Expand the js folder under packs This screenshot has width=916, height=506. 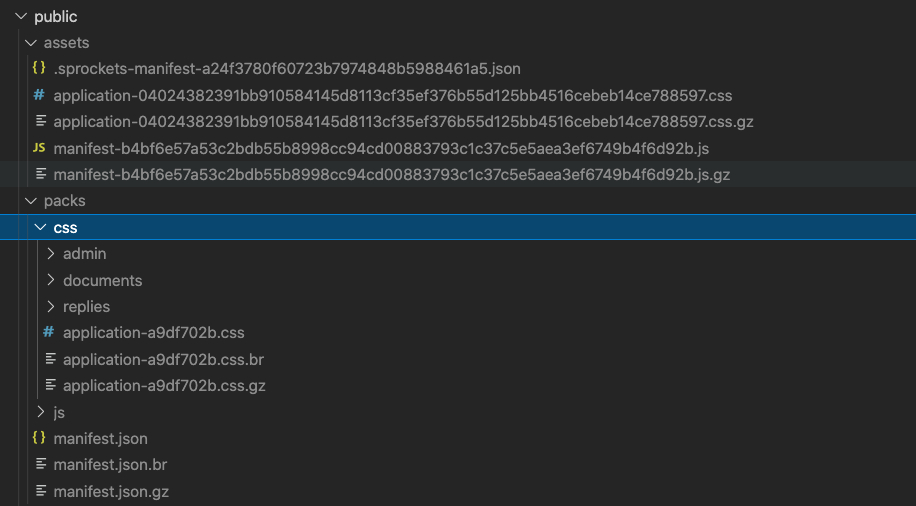[x=41, y=411]
